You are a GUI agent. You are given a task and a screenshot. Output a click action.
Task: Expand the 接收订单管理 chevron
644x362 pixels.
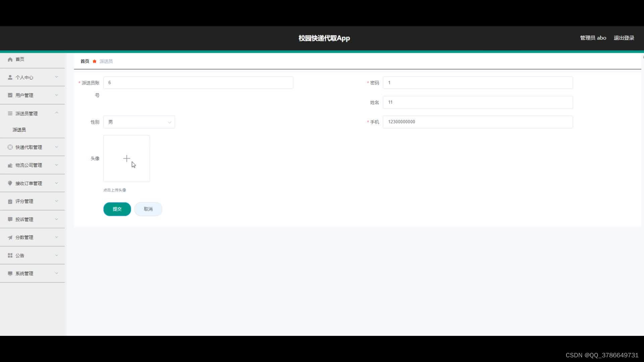click(x=57, y=183)
